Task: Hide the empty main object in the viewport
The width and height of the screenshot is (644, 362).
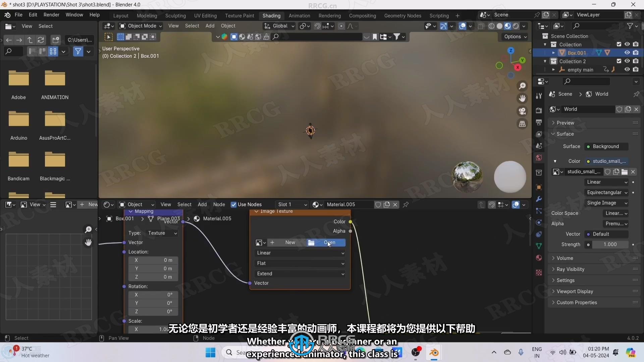Action: tap(627, 69)
